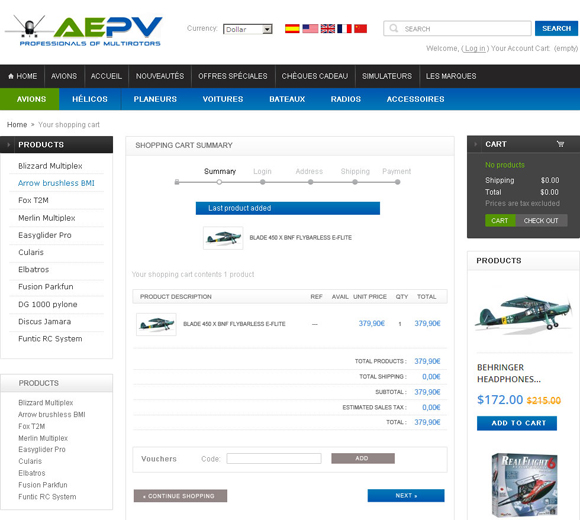Open the ACCUEIL menu item
Screen dimensions: 580x520
[x=106, y=76]
